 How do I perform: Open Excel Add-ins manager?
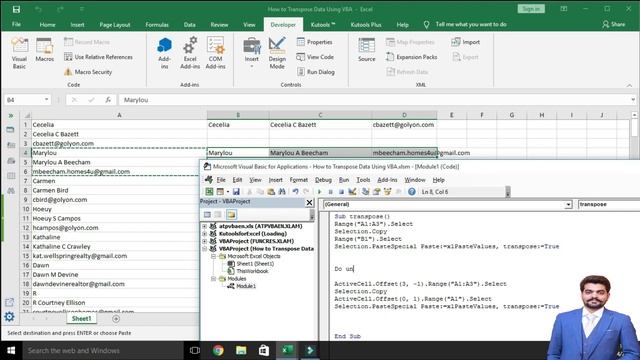point(190,53)
